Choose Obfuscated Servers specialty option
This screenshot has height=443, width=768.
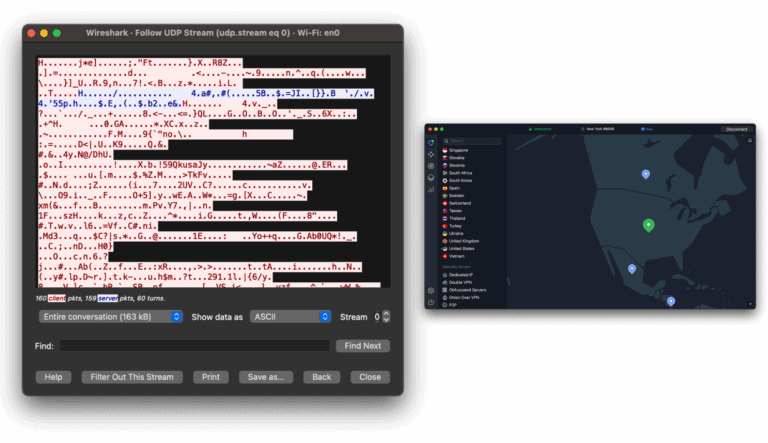pos(464,290)
